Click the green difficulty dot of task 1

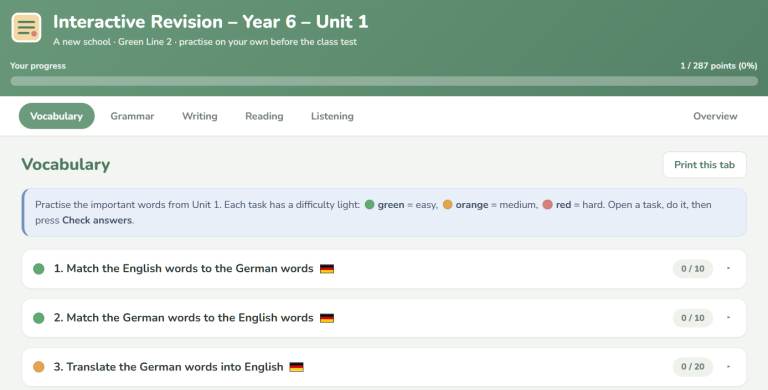point(39,268)
